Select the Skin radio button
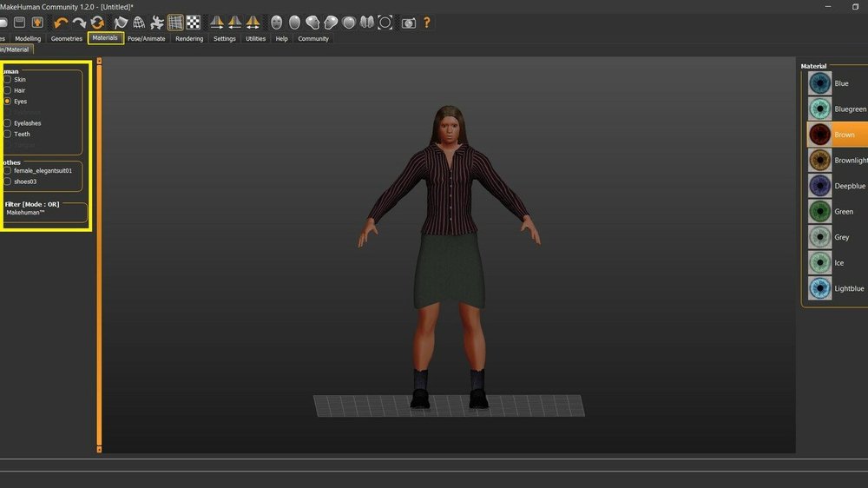 (8, 79)
